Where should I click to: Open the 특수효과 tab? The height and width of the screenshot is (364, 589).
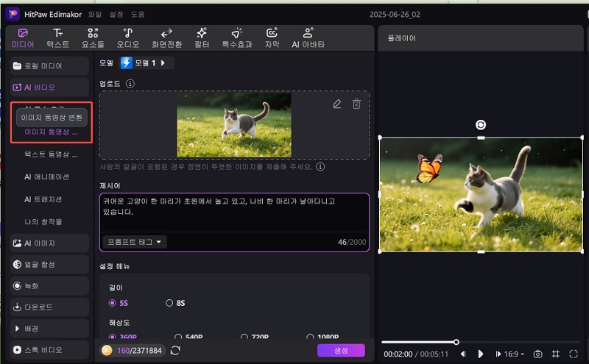pyautogui.click(x=236, y=38)
